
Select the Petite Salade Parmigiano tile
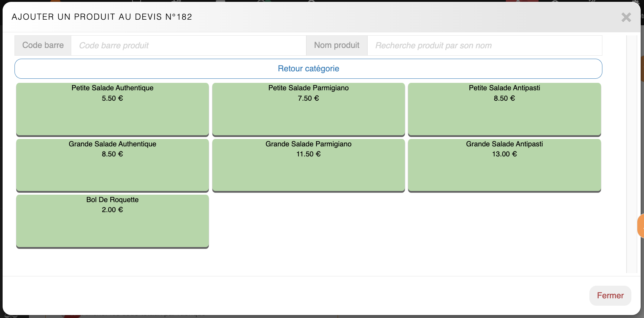[x=308, y=110]
